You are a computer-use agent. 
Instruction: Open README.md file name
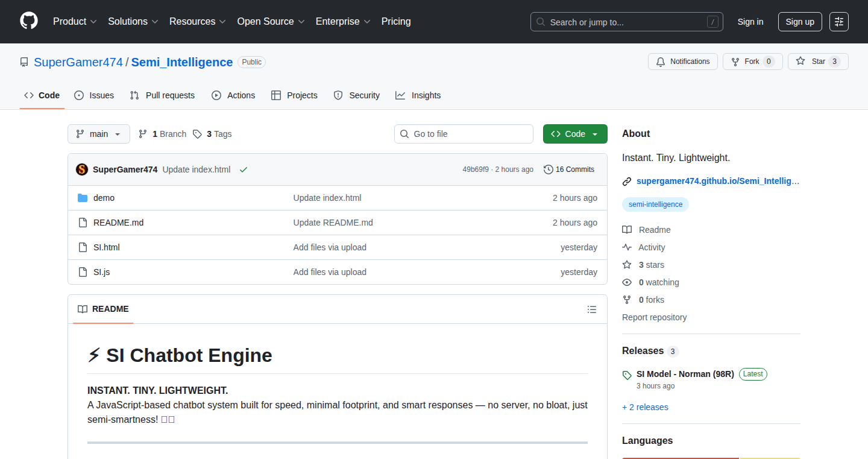(118, 223)
